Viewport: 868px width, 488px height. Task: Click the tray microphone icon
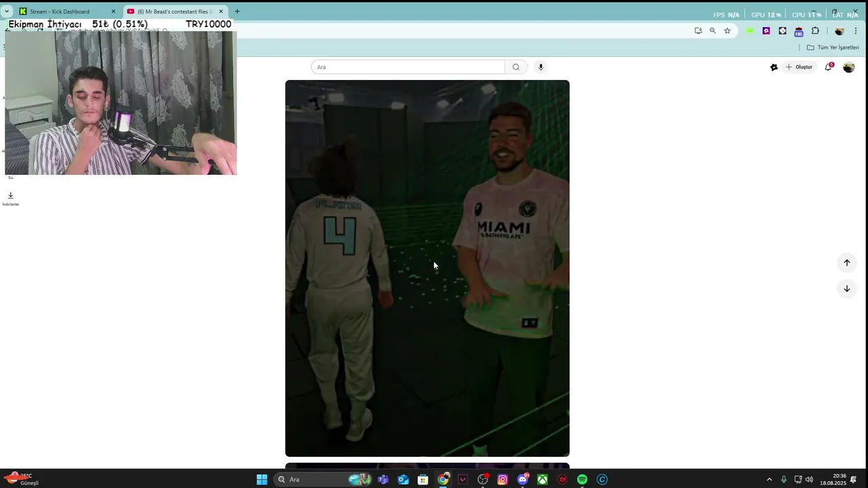point(784,480)
